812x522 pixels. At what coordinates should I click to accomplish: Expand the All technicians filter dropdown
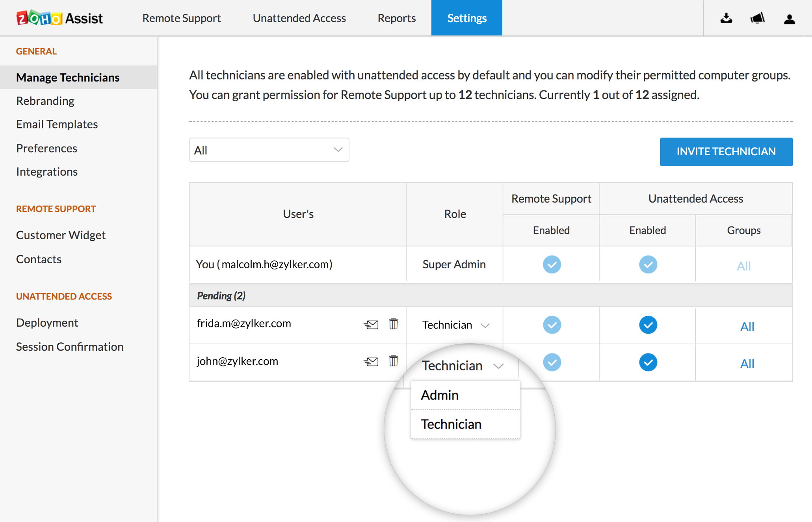(x=269, y=150)
